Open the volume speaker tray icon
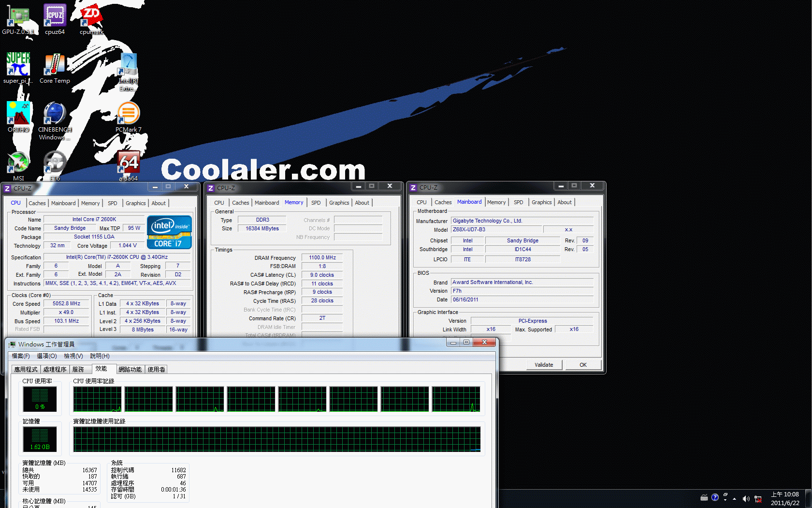This screenshot has width=812, height=508. click(746, 499)
